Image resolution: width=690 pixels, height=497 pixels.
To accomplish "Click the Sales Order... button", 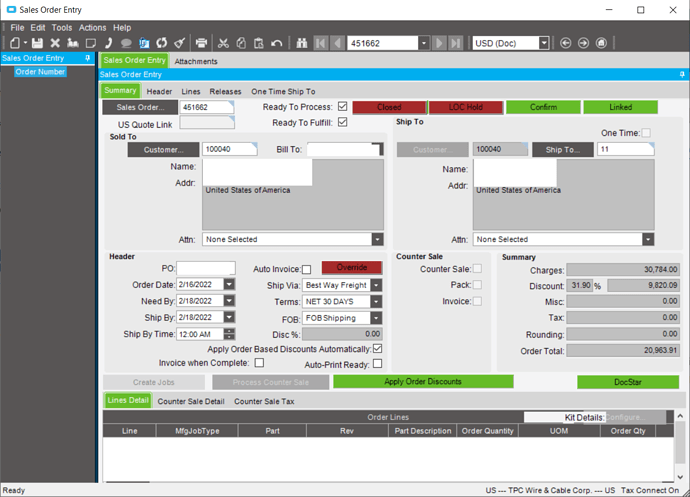I will pyautogui.click(x=140, y=107).
